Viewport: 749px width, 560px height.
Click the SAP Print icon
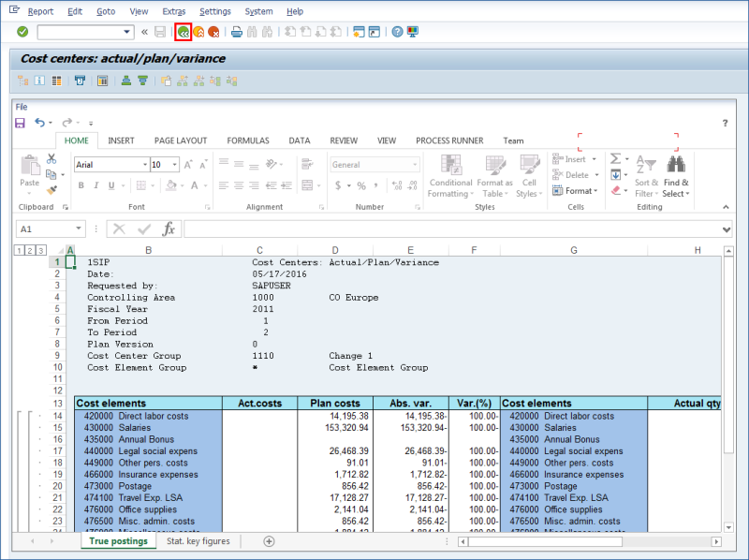pos(237,32)
